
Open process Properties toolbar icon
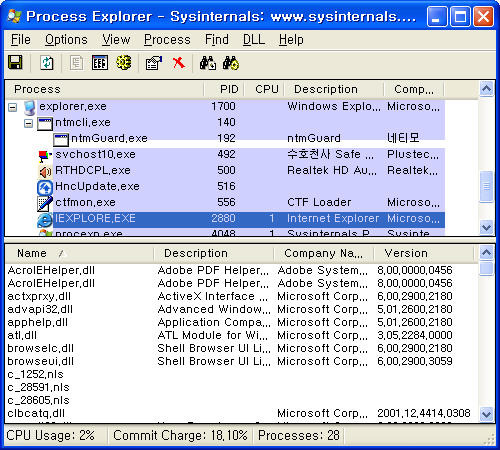(x=154, y=63)
